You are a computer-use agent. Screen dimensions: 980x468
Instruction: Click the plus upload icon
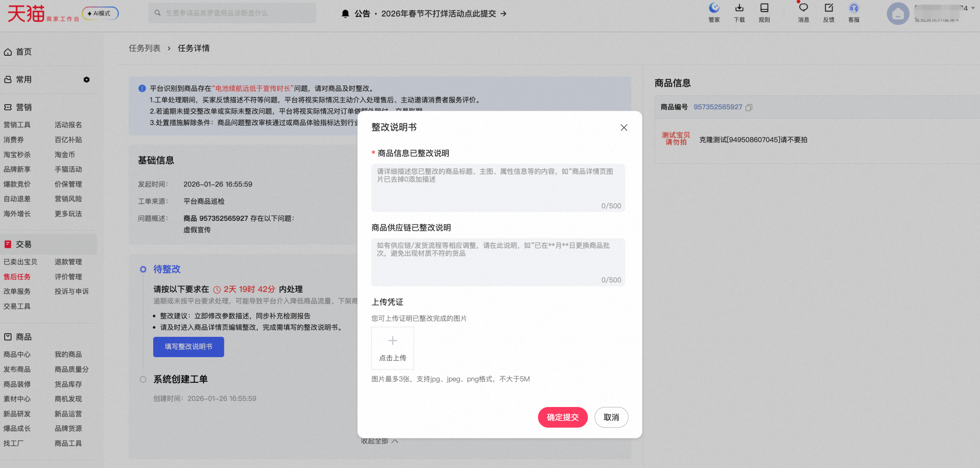392,341
